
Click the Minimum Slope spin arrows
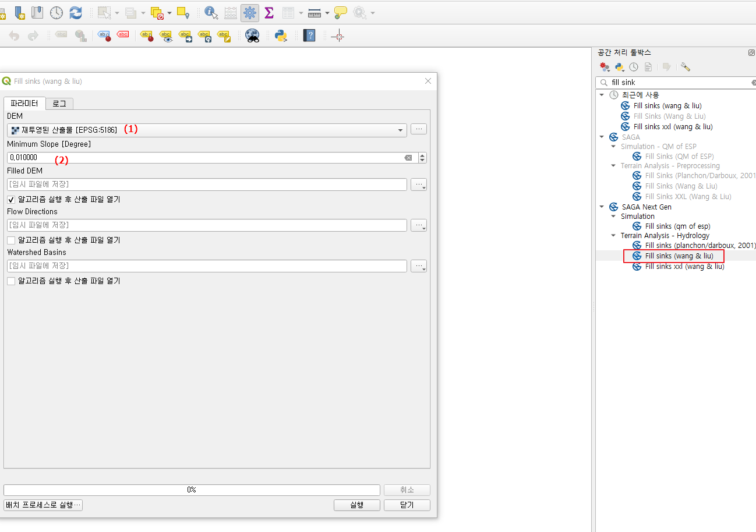[422, 158]
